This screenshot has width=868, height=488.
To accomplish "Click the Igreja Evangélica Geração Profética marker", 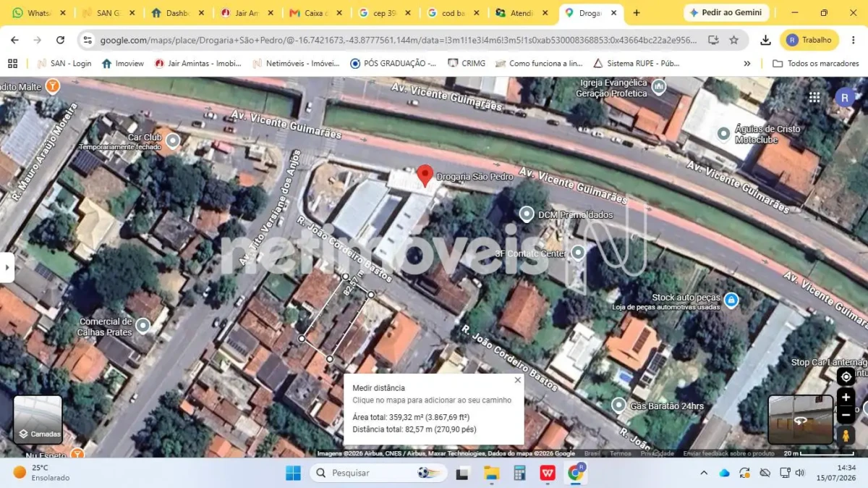I will 658,88.
